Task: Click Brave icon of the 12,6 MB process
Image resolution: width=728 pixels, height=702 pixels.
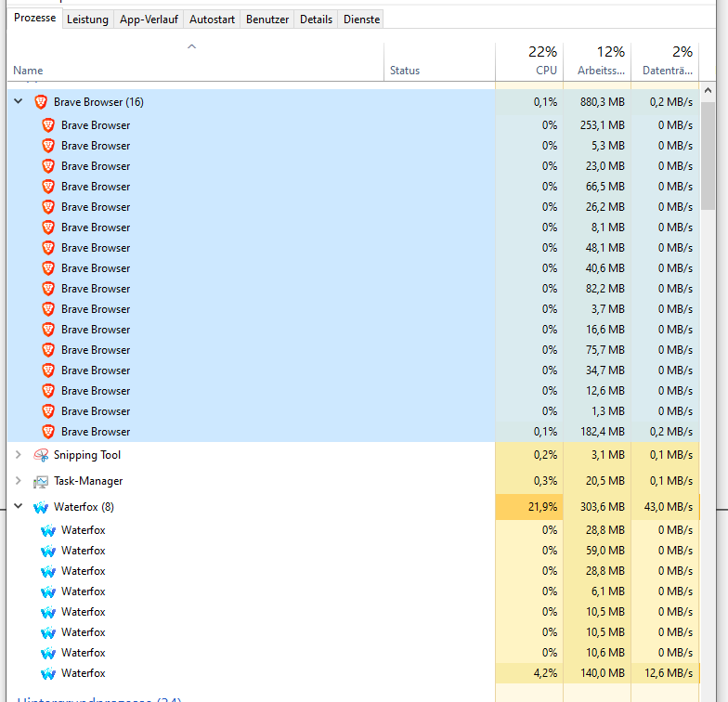Action: (48, 391)
